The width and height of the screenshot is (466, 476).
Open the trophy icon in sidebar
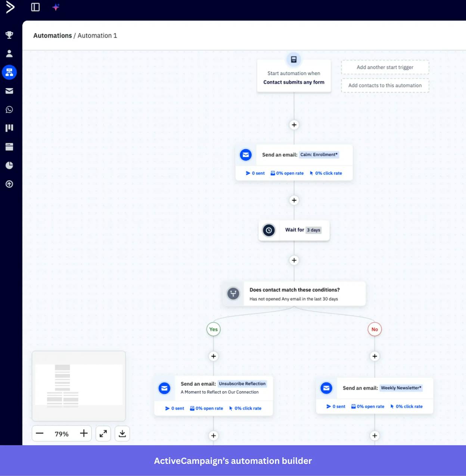pos(9,35)
